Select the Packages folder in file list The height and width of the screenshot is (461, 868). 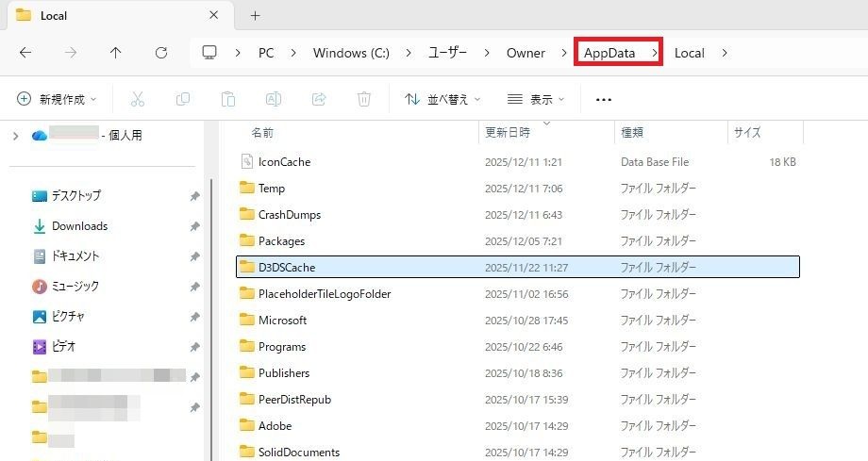(281, 241)
